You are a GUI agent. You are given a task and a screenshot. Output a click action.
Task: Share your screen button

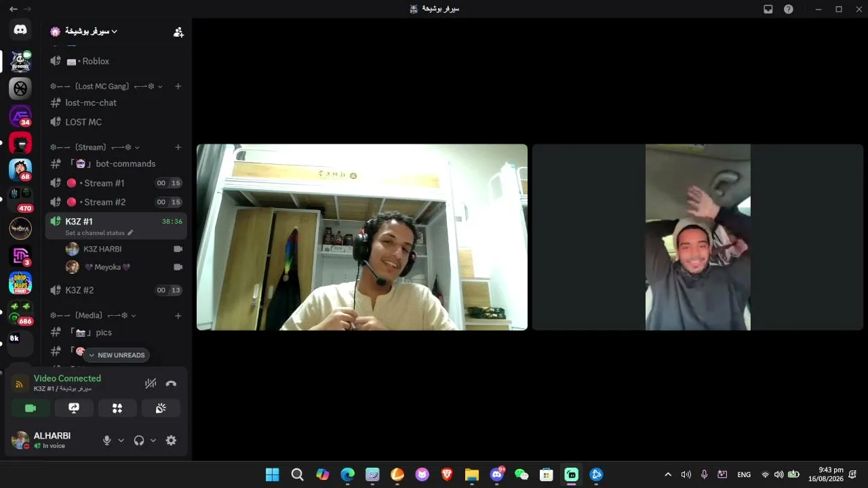click(74, 408)
